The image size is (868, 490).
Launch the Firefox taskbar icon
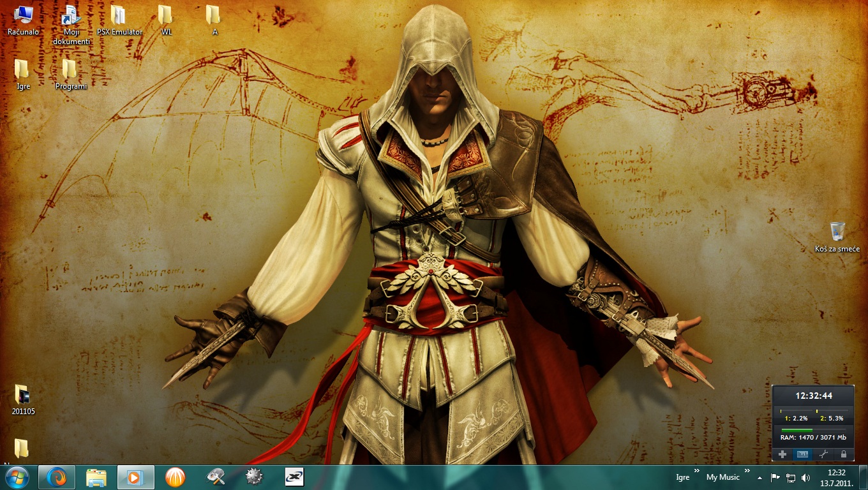pyautogui.click(x=57, y=477)
